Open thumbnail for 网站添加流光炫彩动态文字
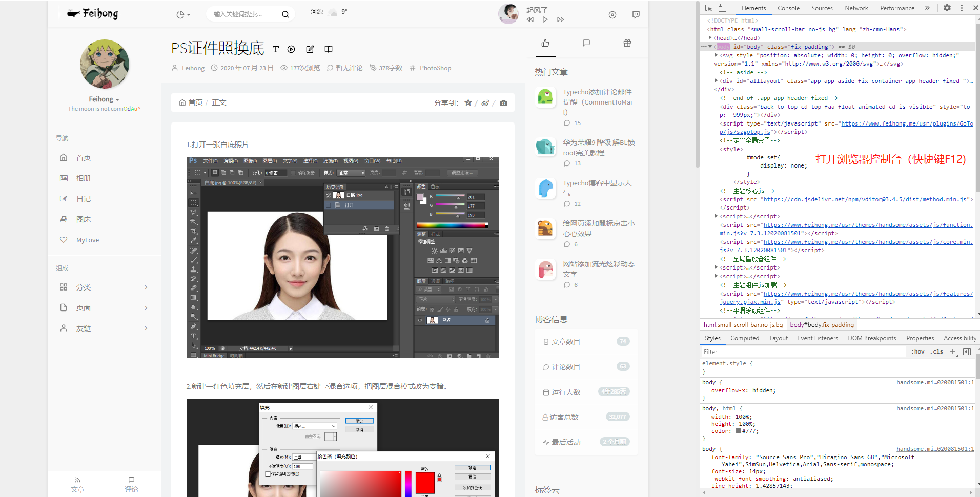 (x=545, y=269)
